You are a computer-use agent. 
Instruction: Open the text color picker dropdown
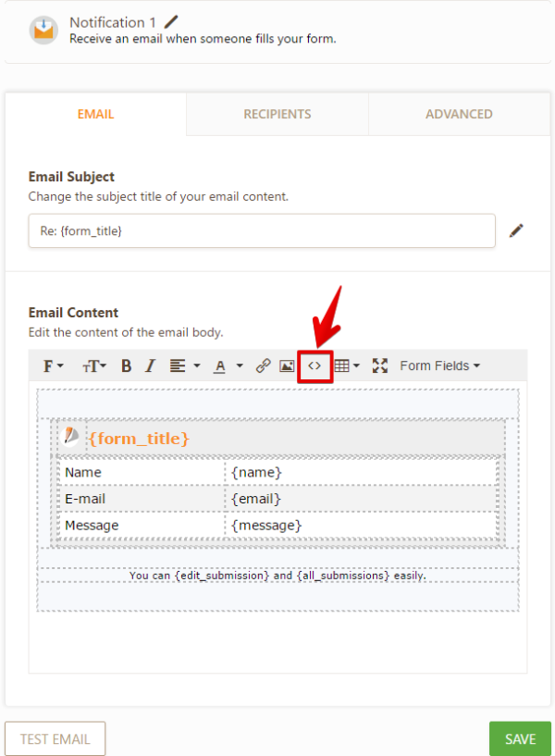pos(228,366)
